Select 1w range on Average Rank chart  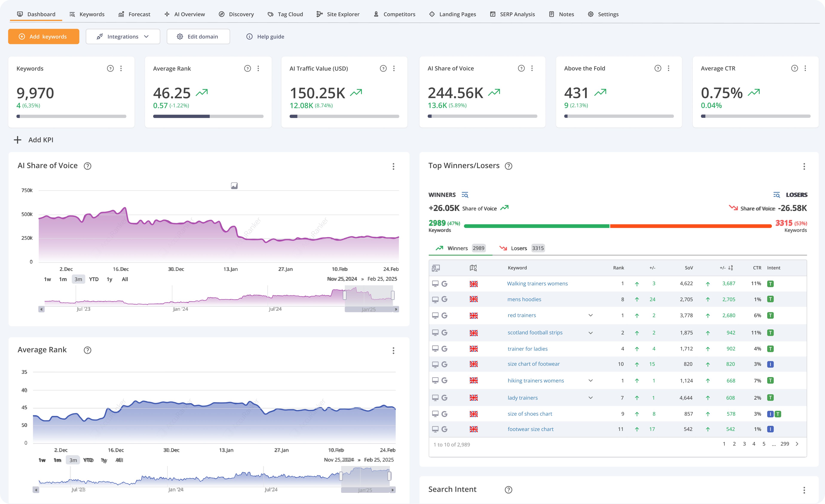(x=42, y=460)
